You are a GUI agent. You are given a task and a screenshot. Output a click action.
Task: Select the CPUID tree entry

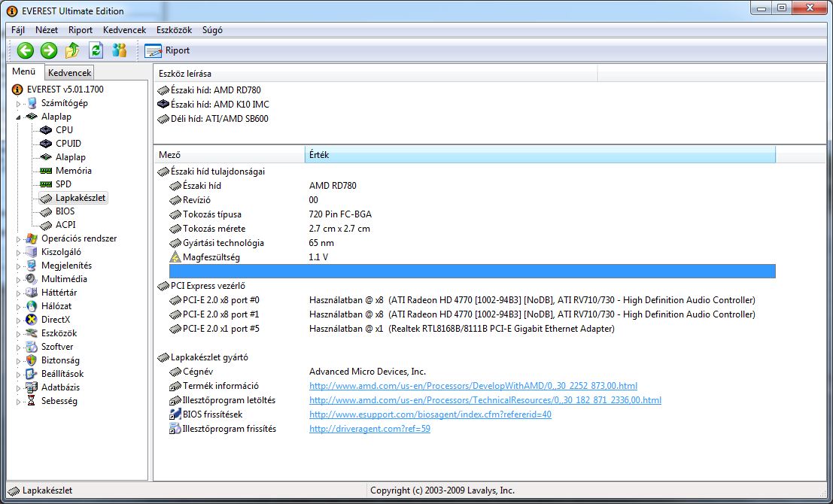68,144
